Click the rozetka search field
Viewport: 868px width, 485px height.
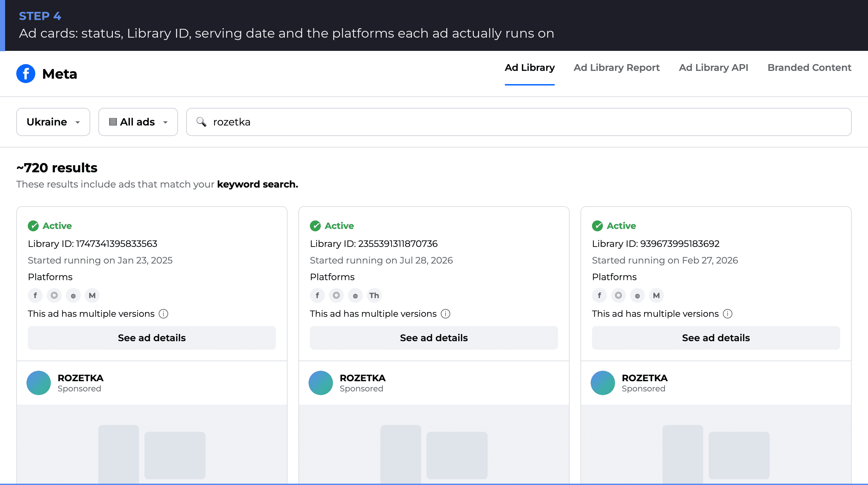519,122
